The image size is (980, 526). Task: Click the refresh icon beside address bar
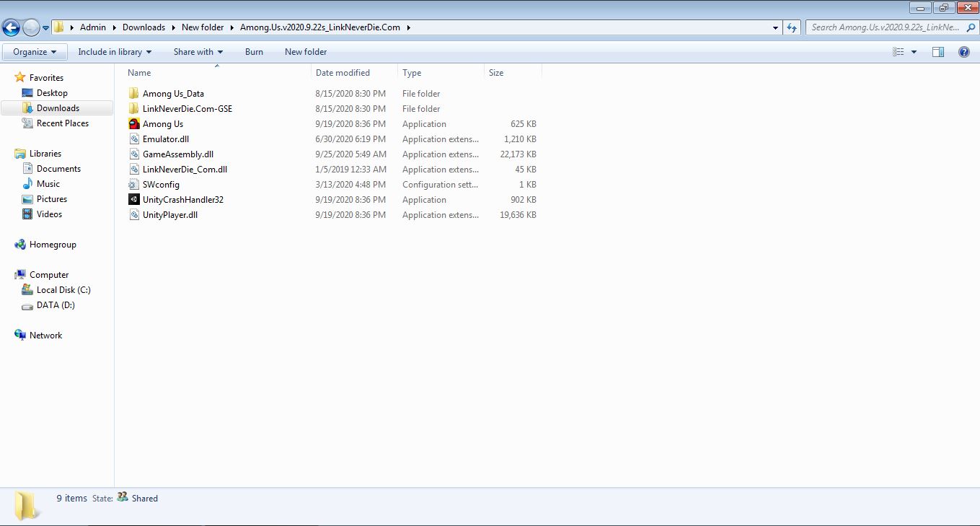click(792, 27)
